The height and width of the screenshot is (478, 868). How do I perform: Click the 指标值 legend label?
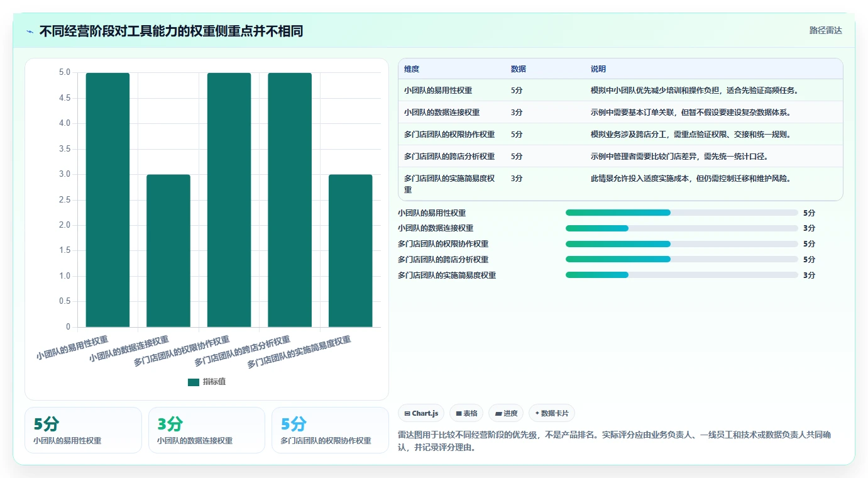coord(214,382)
